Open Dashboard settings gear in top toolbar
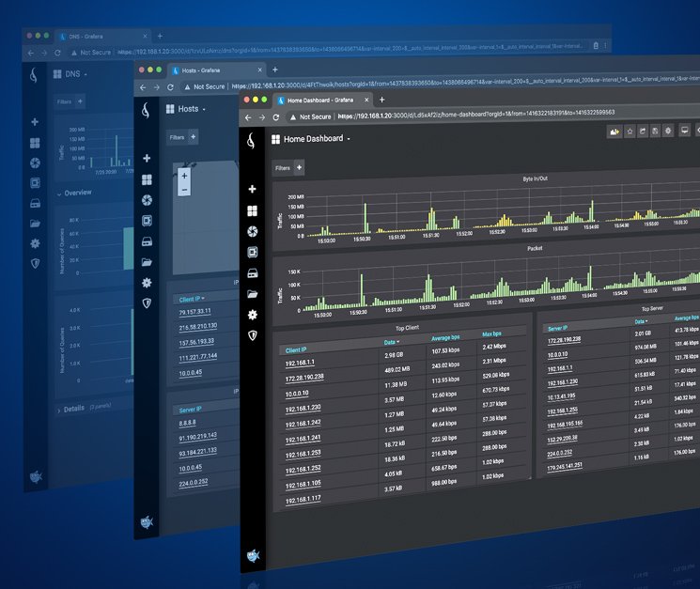 pyautogui.click(x=668, y=131)
